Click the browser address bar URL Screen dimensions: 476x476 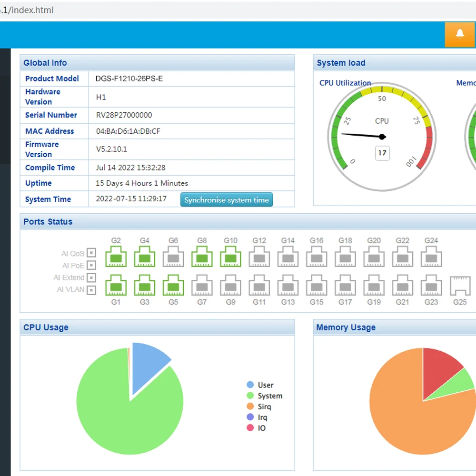point(27,10)
